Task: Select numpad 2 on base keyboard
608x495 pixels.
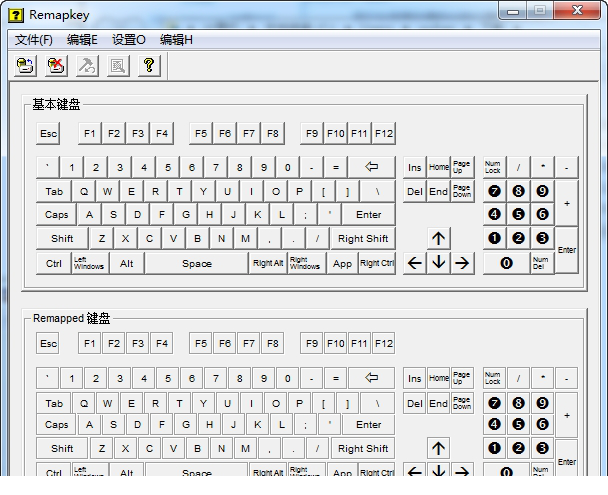Action: tap(518, 238)
